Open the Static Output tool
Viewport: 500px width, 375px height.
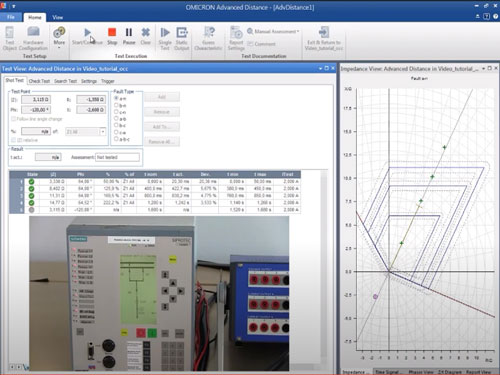click(x=182, y=32)
